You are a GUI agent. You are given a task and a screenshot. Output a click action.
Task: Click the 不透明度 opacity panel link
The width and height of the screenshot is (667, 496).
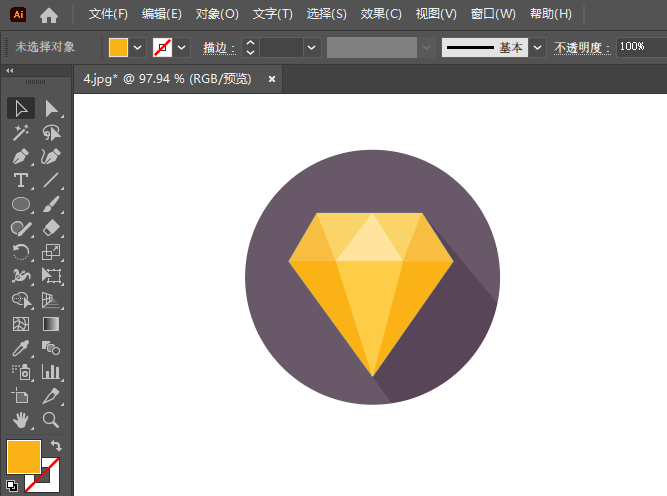point(582,48)
